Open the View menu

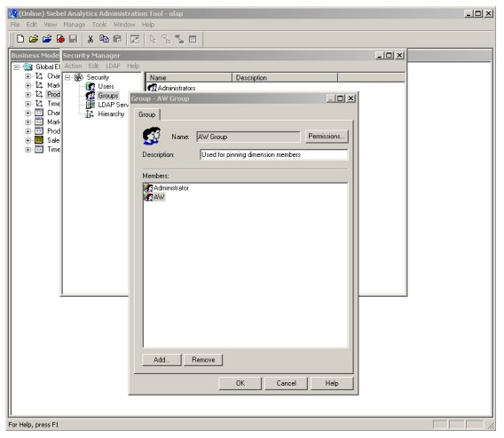point(51,25)
